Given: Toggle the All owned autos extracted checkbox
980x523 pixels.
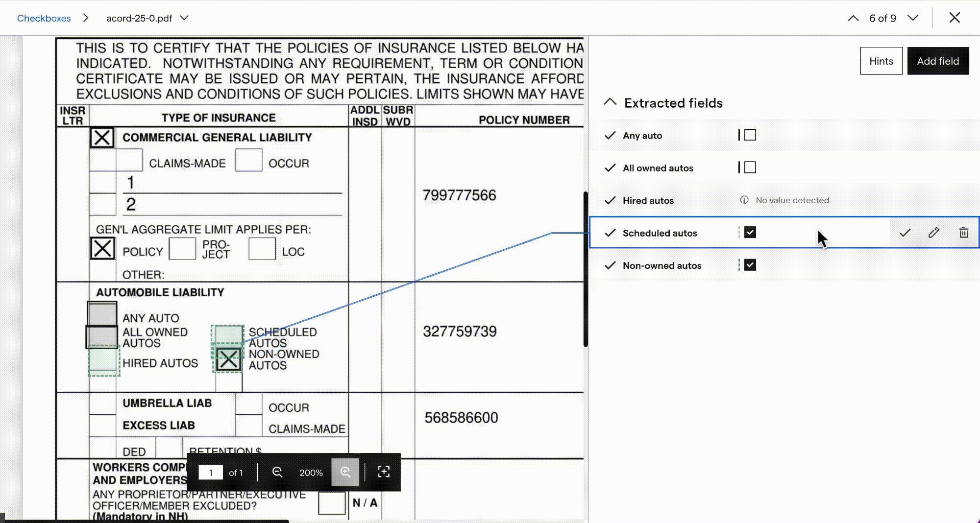Looking at the screenshot, I should click(x=750, y=167).
